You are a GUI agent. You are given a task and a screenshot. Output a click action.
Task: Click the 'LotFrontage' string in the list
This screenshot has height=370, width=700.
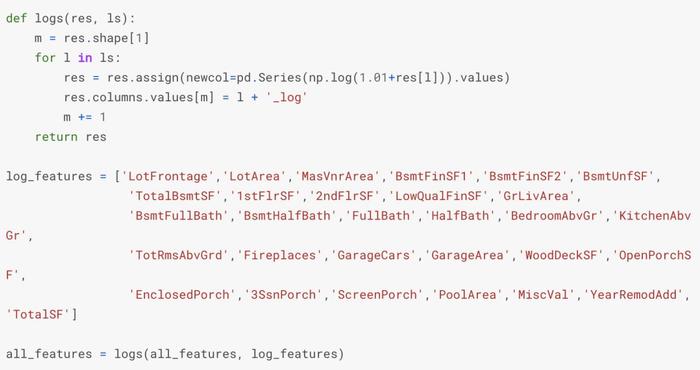[x=168, y=176]
